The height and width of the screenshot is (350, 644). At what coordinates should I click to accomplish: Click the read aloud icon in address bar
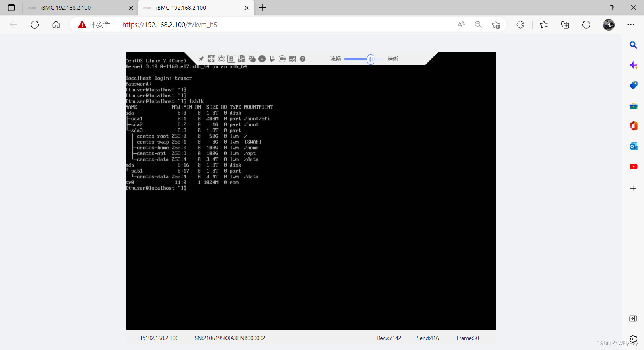point(461,25)
